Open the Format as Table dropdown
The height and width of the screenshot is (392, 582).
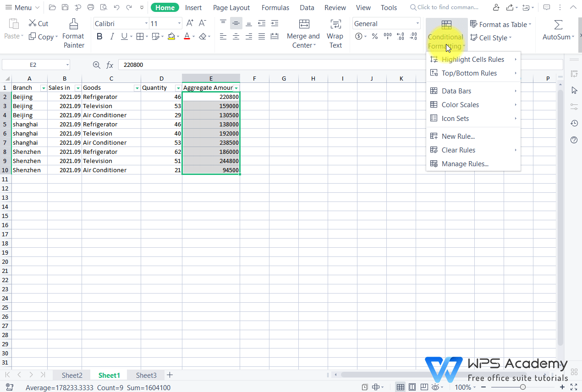point(501,24)
